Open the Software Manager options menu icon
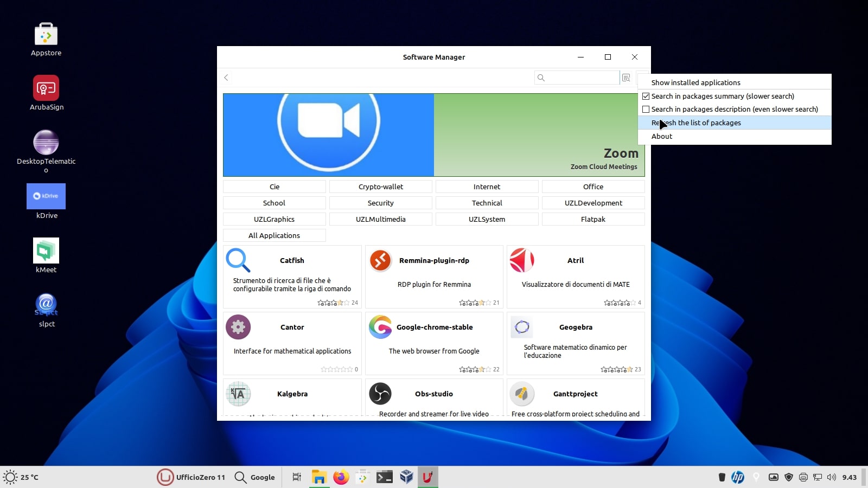Image resolution: width=868 pixels, height=488 pixels. point(626,78)
